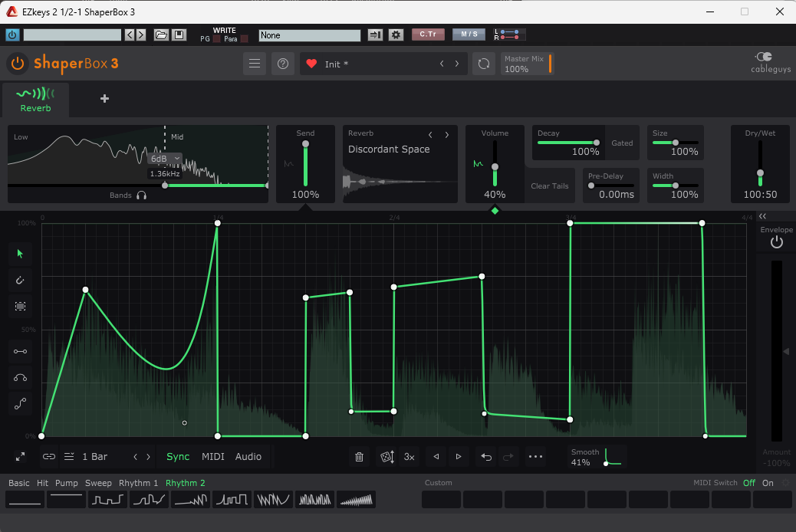Toggle the ShaperBox orange power button
This screenshot has width=796, height=532.
pos(18,64)
